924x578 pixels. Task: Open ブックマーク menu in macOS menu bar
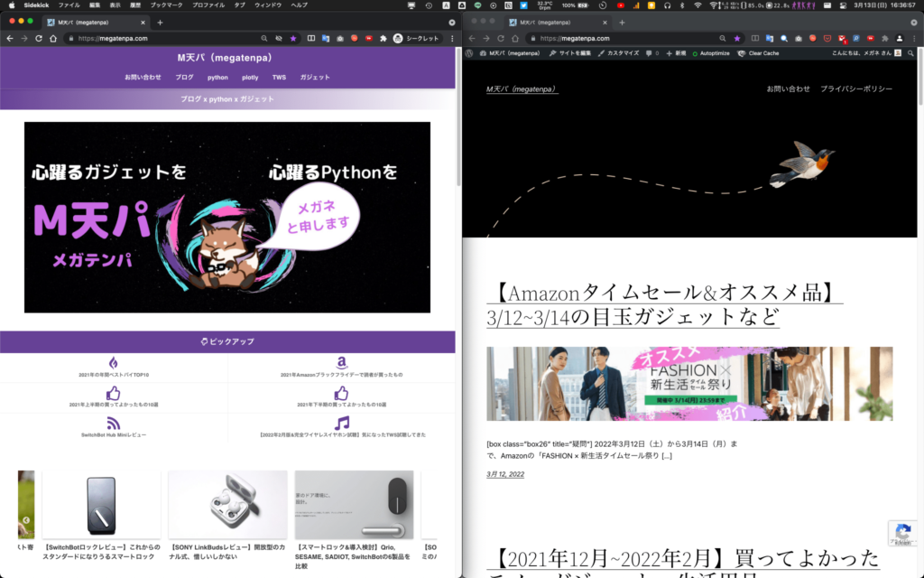click(166, 5)
